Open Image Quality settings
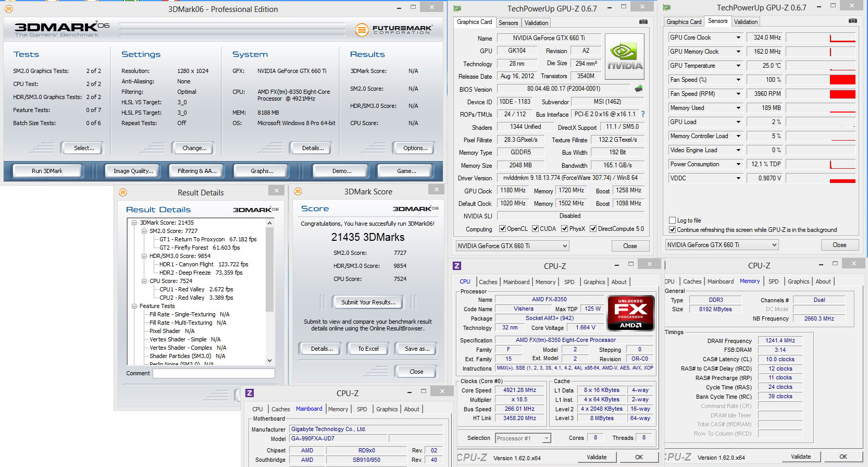Image resolution: width=868 pixels, height=467 pixels. (133, 171)
